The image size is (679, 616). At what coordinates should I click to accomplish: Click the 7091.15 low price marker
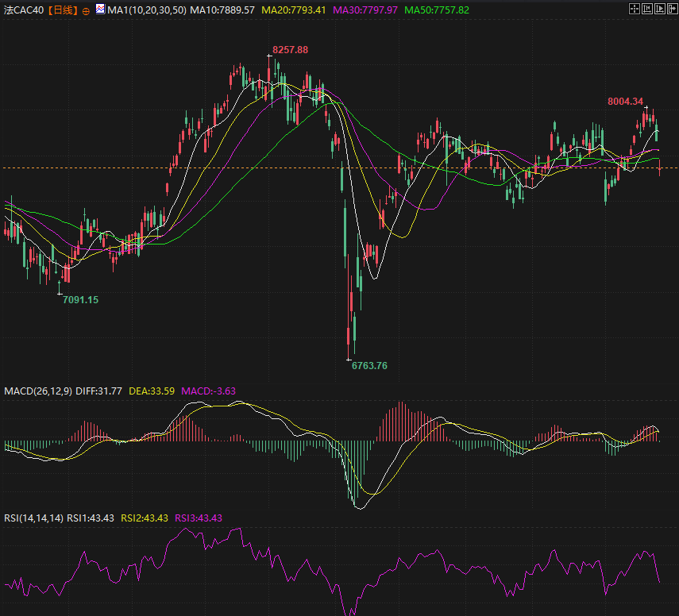pyautogui.click(x=80, y=299)
